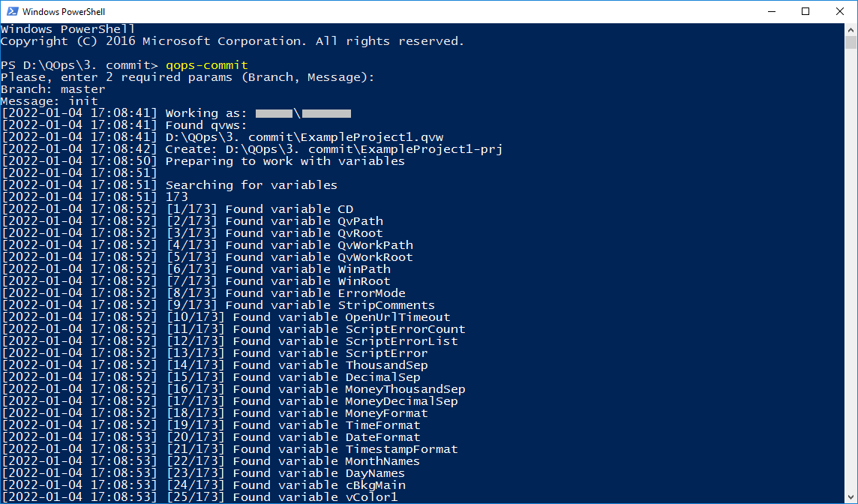
Task: Click the 'Found variable ScriptErrorList' line
Action: point(229,342)
